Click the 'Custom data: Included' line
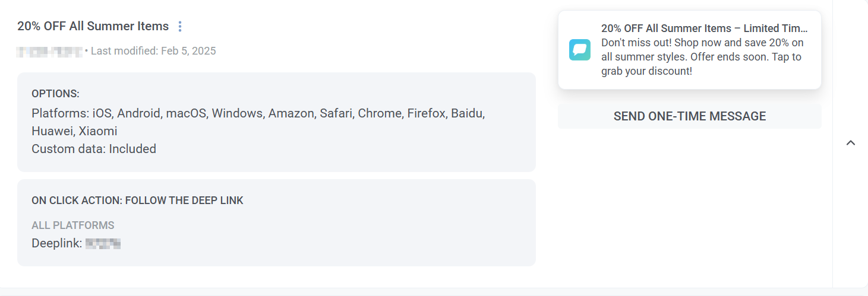Image resolution: width=868 pixels, height=296 pixels. [x=94, y=149]
